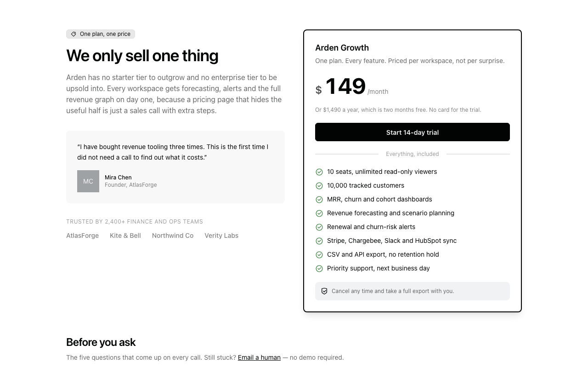Click check icon next to 10 seats
The height and width of the screenshot is (368, 588).
pyautogui.click(x=319, y=172)
